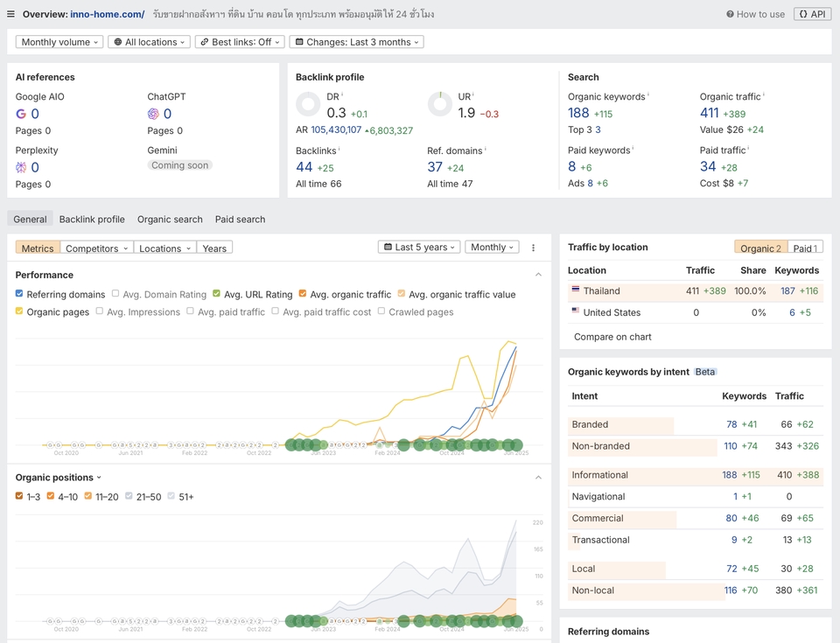Open the Metrics dropdown
Screen dimensions: 840x643
pos(38,248)
